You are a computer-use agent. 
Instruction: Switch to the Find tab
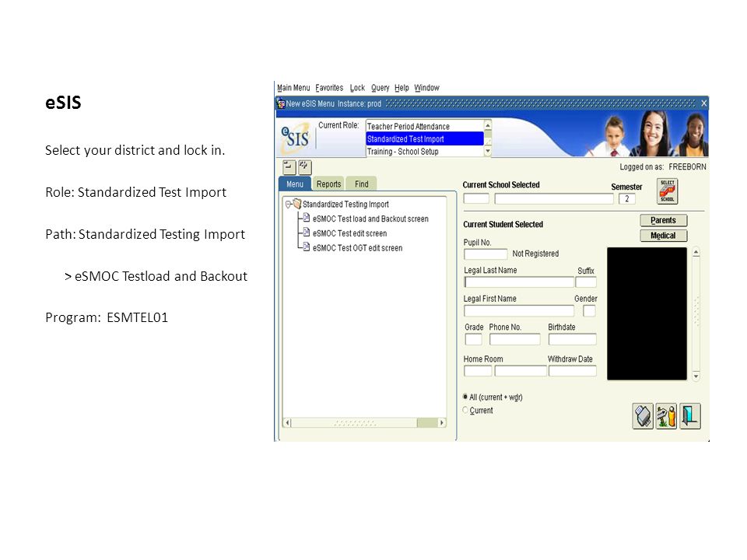pos(361,184)
